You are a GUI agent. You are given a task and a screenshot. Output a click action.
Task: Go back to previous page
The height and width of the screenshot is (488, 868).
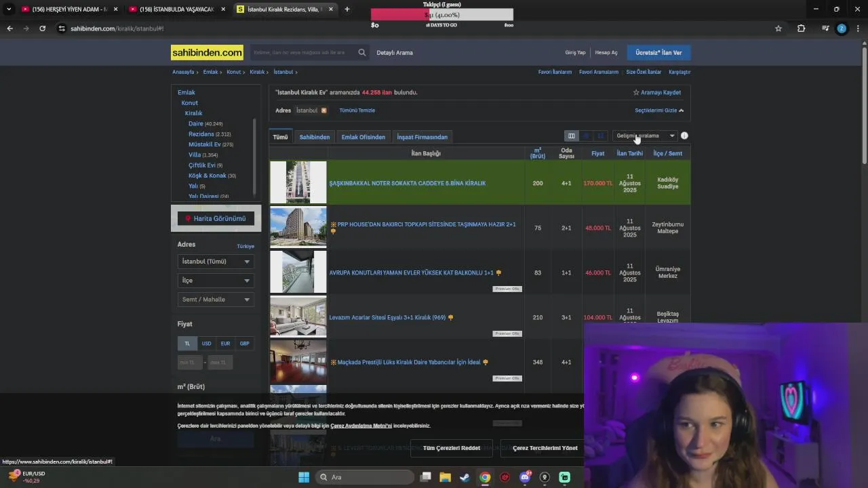9,28
